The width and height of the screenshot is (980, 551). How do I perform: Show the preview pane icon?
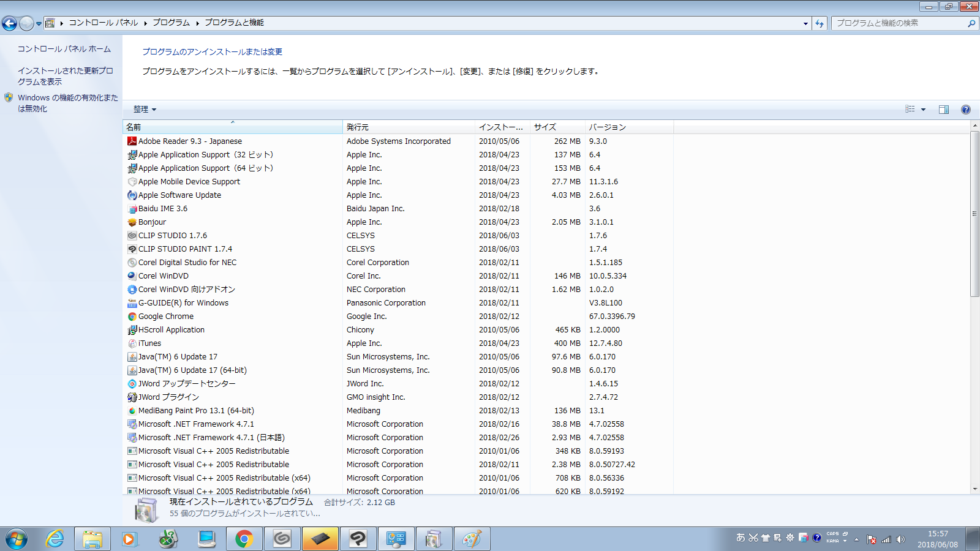pos(944,110)
